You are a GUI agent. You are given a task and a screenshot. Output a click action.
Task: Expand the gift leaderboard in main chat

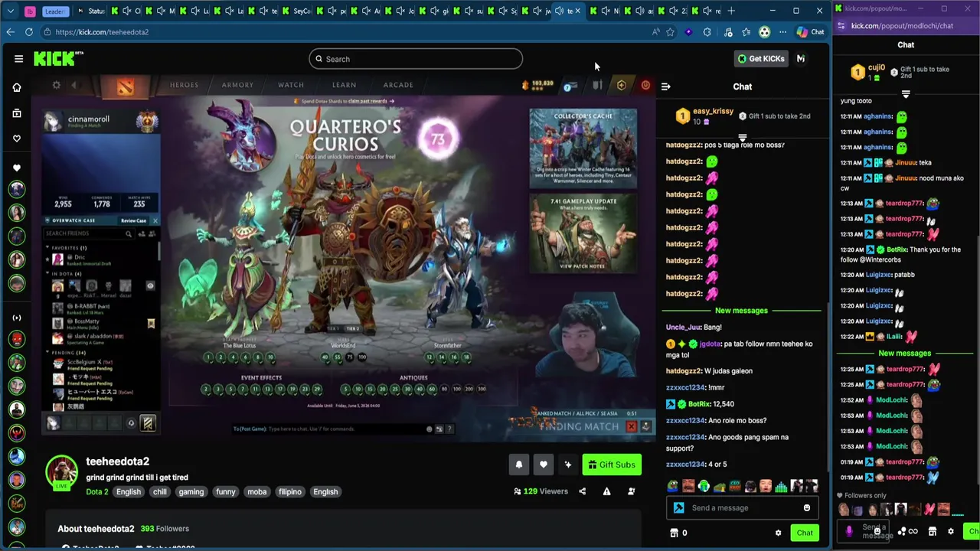click(742, 139)
